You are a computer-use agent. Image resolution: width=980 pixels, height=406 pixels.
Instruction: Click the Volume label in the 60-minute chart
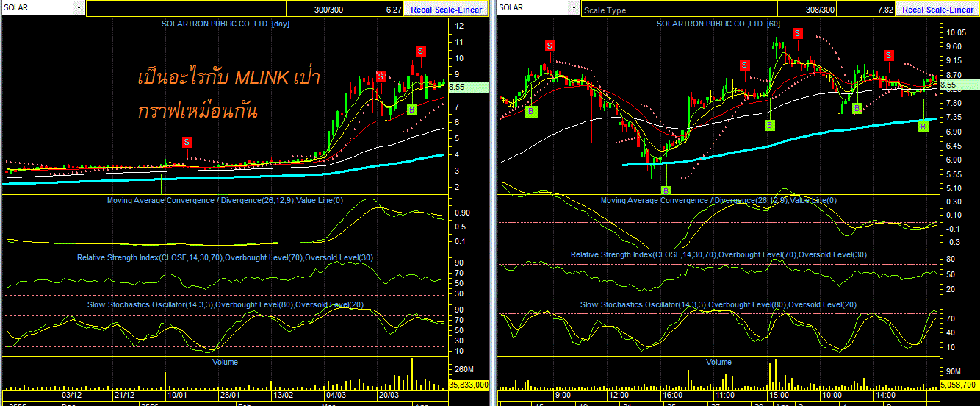(x=718, y=362)
